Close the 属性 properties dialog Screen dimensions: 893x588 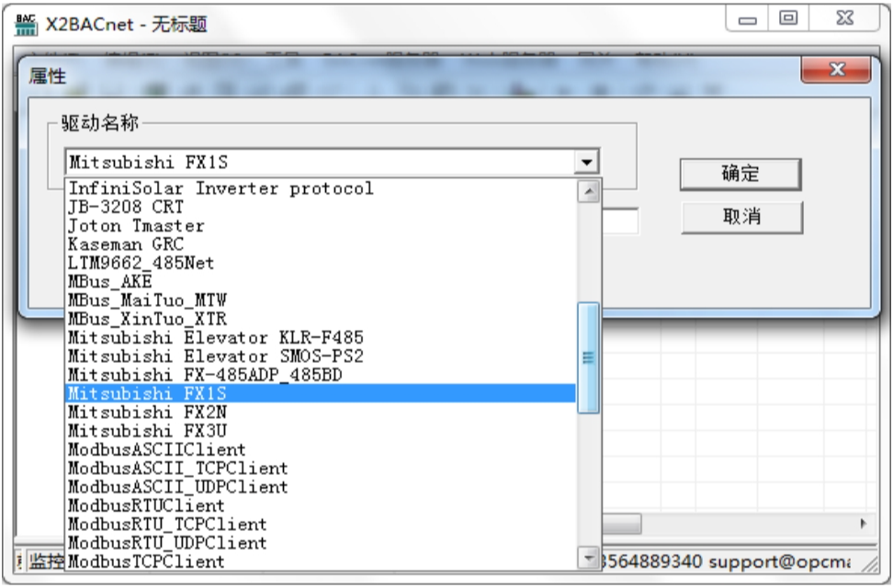[836, 70]
